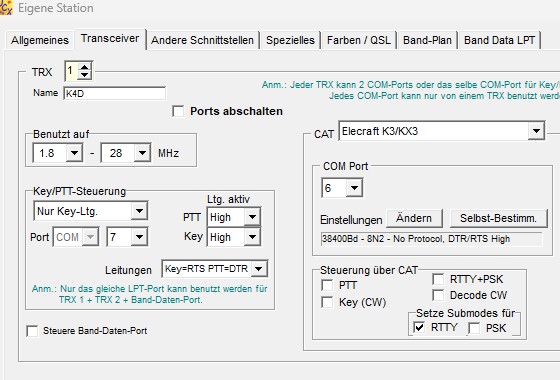Uncheck the RTTY submode checkbox
560x380 pixels.
(419, 328)
